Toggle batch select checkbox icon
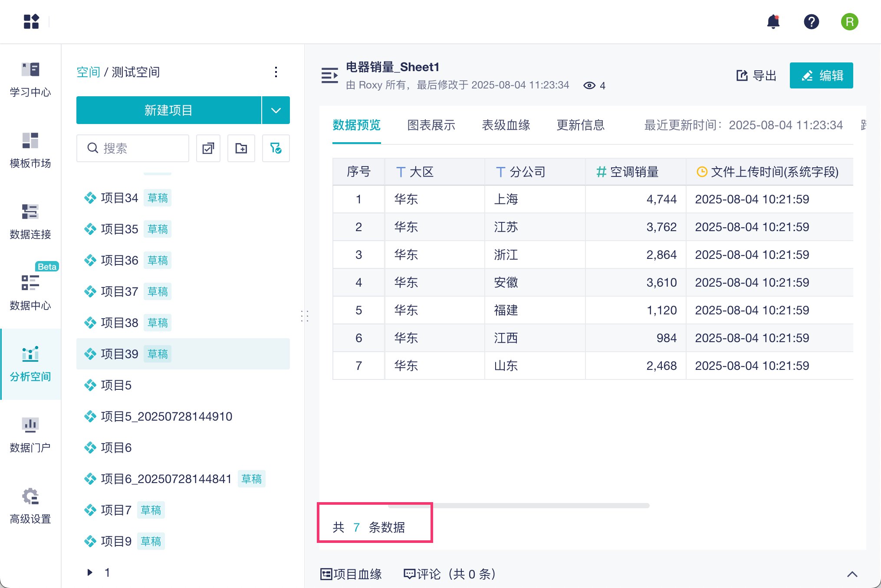This screenshot has width=881, height=588. click(x=208, y=148)
